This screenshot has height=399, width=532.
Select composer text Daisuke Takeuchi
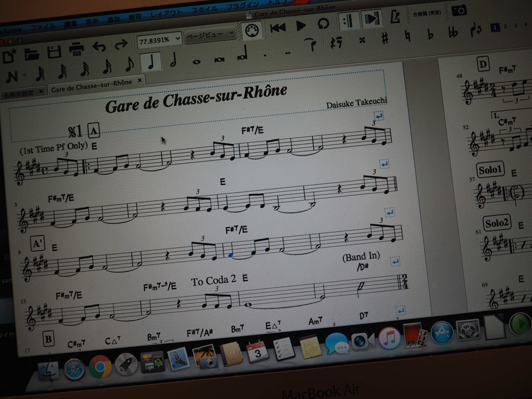(x=356, y=103)
